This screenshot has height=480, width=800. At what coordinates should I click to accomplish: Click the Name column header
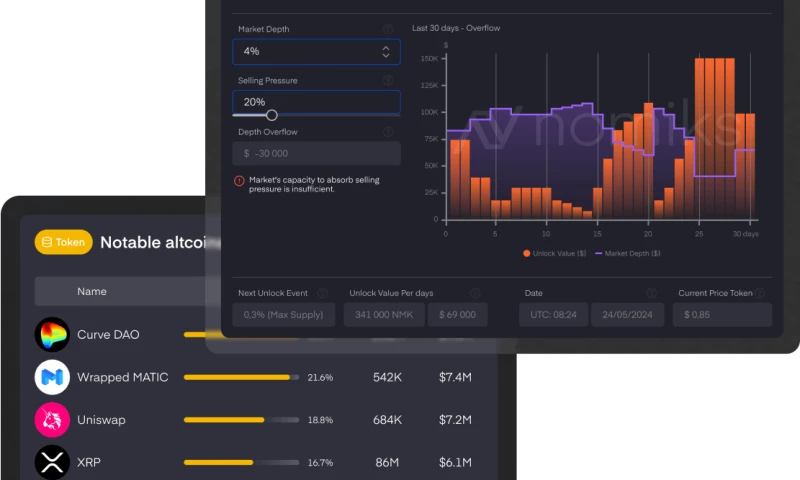pyautogui.click(x=92, y=291)
